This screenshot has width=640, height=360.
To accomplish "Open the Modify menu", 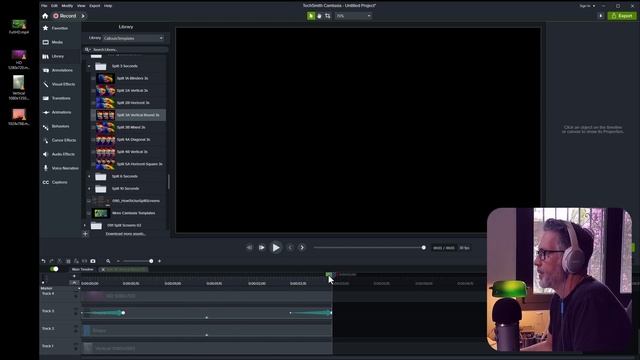I will pyautogui.click(x=67, y=6).
